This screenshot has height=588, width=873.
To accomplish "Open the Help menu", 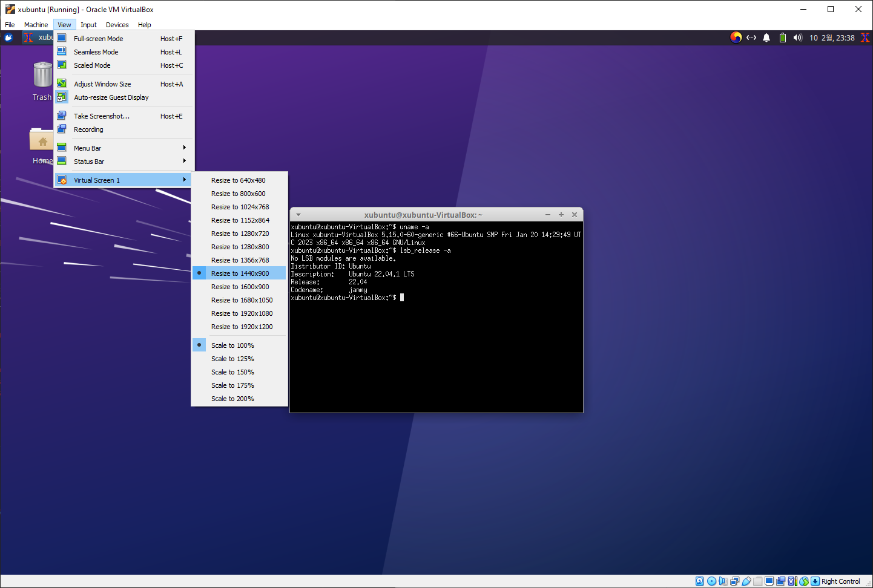I will click(x=144, y=25).
